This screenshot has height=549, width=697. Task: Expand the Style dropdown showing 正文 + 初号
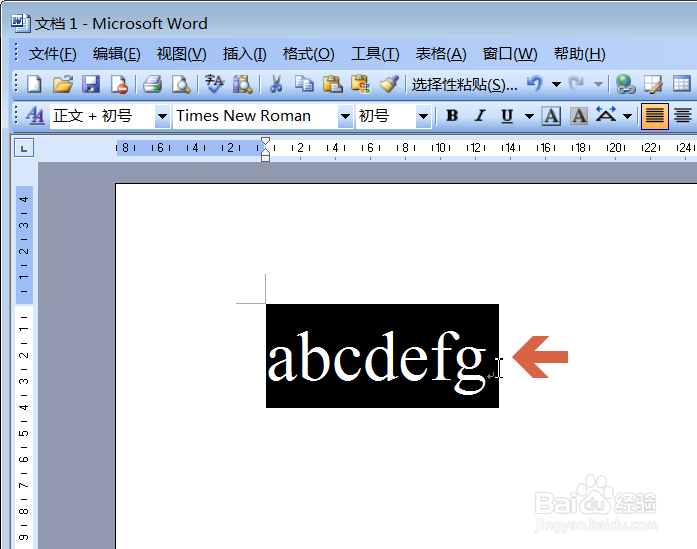coord(162,116)
